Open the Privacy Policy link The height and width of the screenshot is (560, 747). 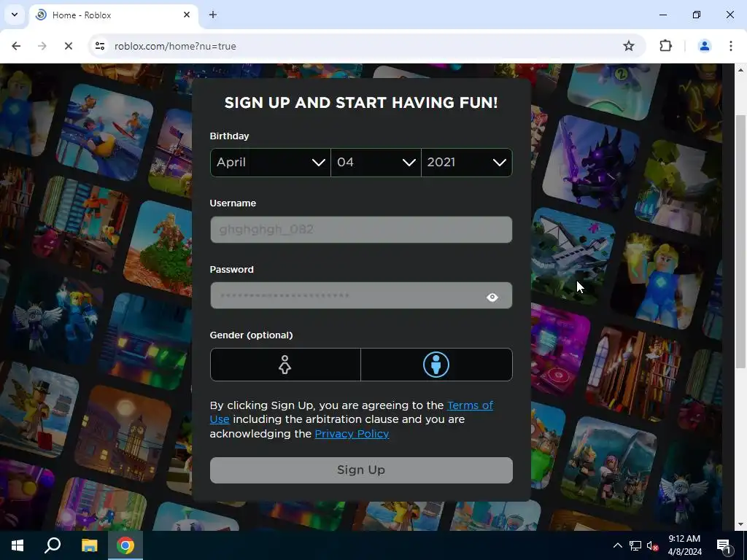[x=352, y=434]
